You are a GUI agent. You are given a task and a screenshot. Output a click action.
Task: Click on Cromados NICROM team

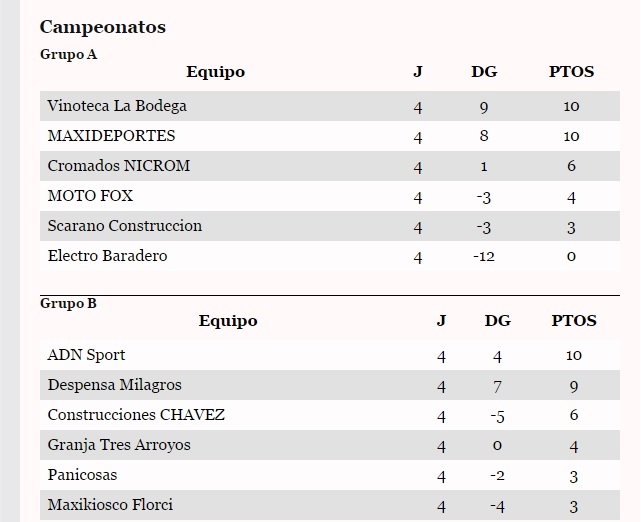pos(119,166)
